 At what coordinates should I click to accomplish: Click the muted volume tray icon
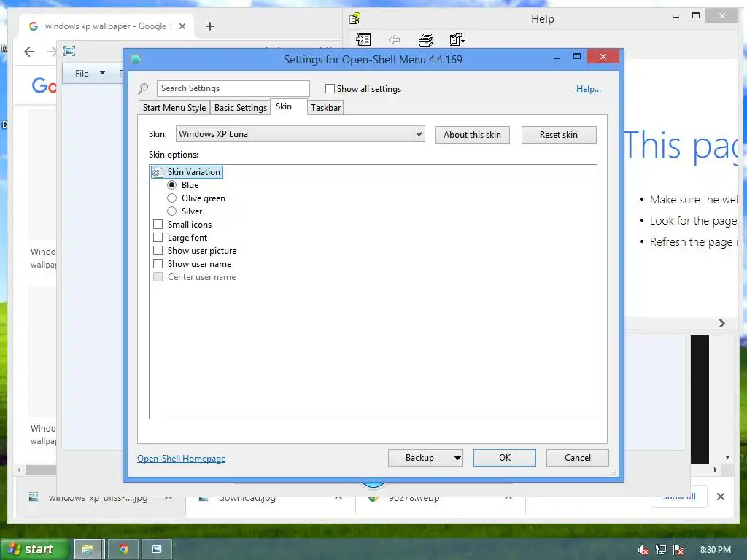[x=643, y=550]
